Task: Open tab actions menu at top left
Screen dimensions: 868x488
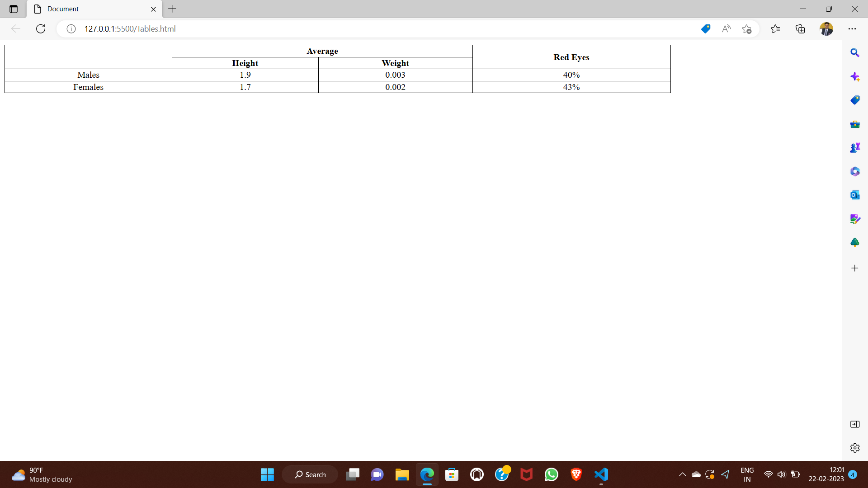Action: click(14, 9)
